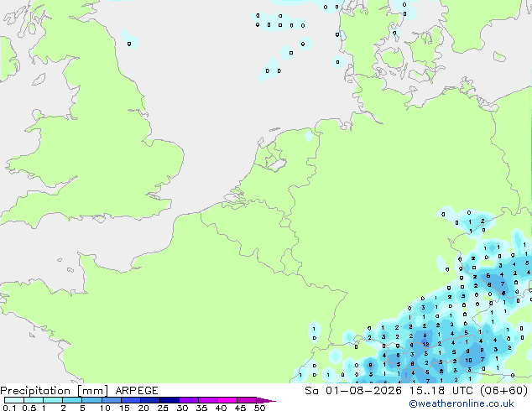The image size is (532, 411).
Task: Click the '(06+60)' forecast run text
Action: tap(503, 391)
